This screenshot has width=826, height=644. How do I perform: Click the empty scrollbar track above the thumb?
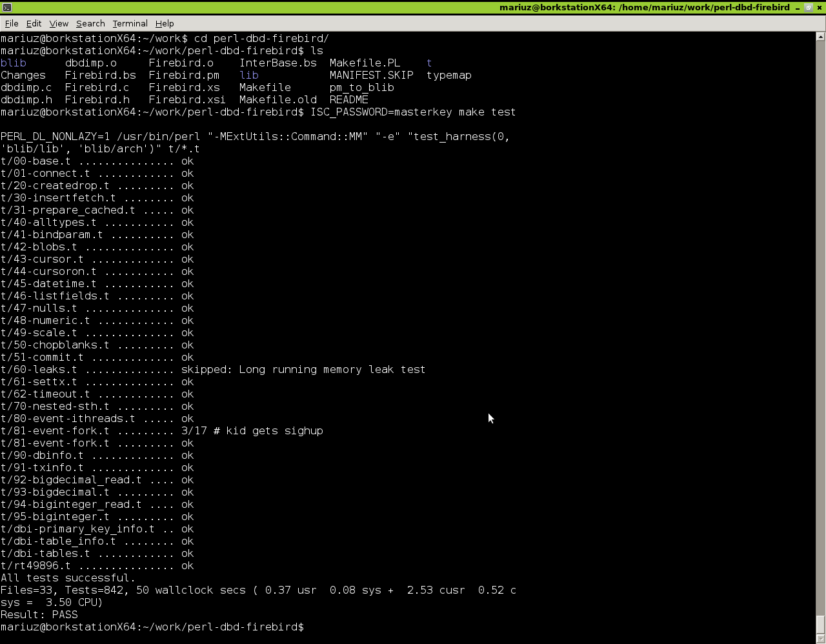click(x=820, y=323)
